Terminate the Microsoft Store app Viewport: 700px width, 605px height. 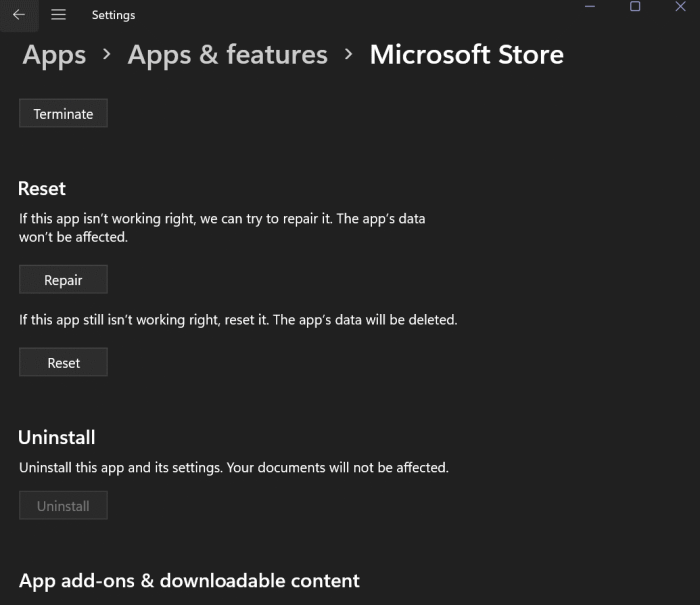click(x=63, y=113)
